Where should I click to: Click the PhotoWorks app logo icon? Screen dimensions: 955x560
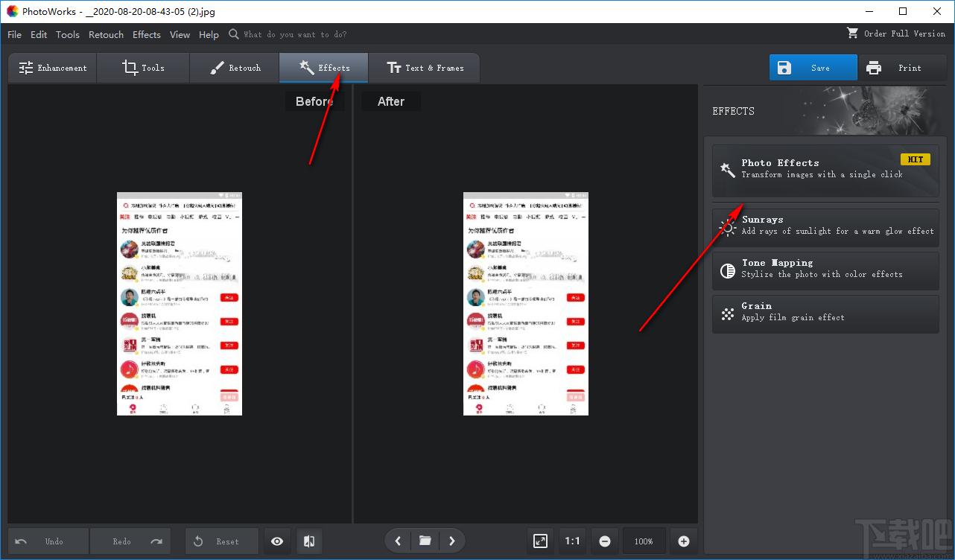point(13,11)
